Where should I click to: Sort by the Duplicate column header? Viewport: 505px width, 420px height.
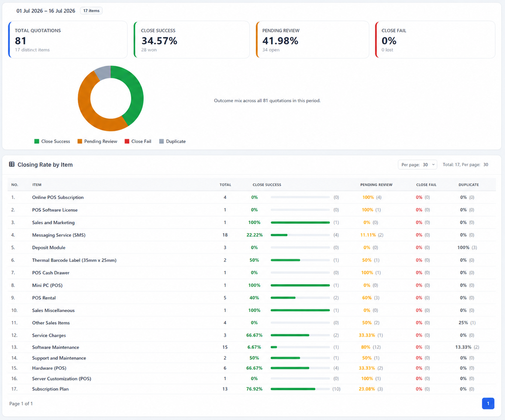(x=469, y=185)
